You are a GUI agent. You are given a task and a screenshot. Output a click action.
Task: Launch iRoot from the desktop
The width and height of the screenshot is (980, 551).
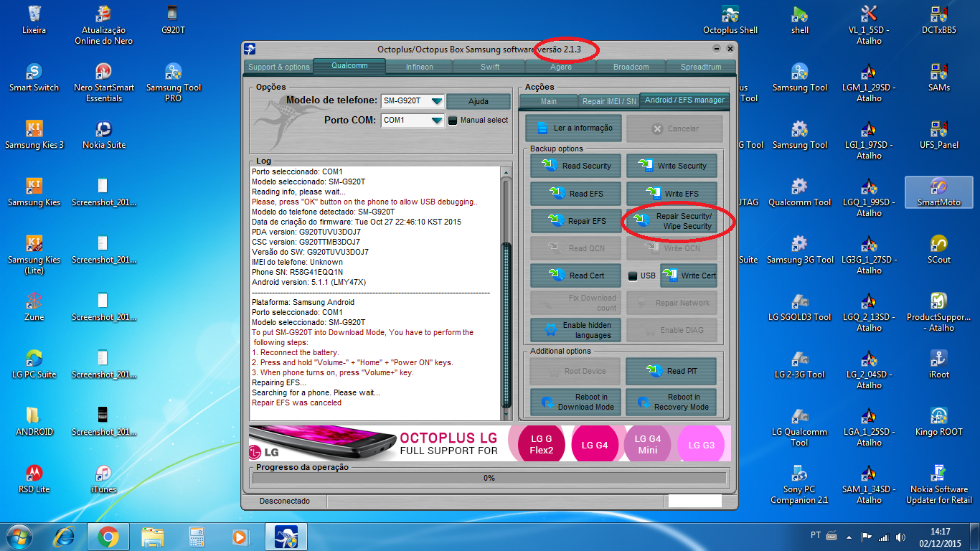[x=938, y=364]
